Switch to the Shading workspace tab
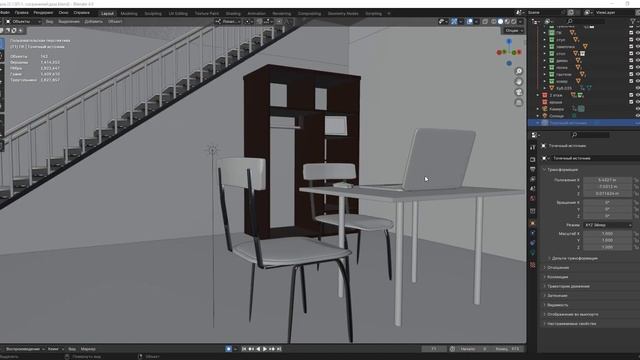Viewport: 640px width, 360px height. tap(233, 13)
